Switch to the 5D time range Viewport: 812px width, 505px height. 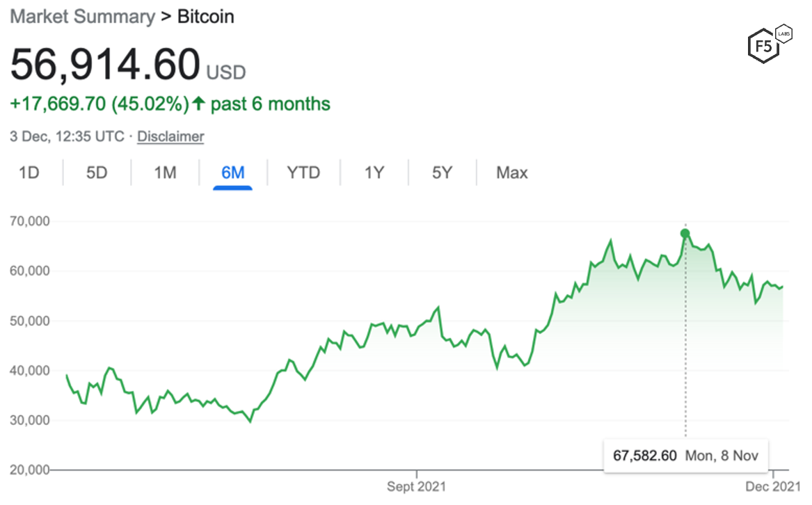97,173
